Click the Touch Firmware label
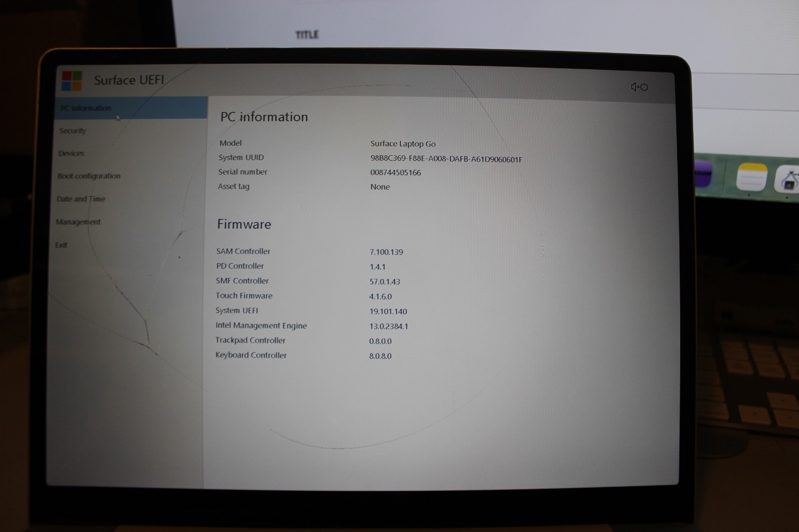 pos(244,295)
